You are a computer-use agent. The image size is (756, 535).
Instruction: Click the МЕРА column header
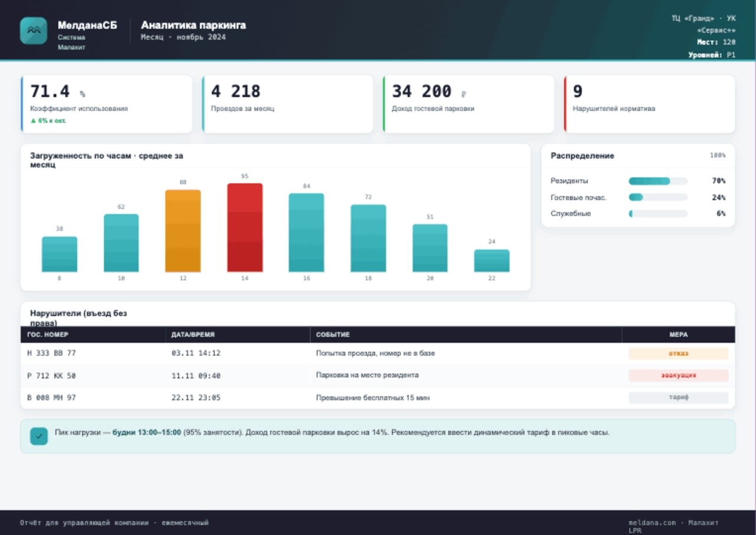pos(678,335)
